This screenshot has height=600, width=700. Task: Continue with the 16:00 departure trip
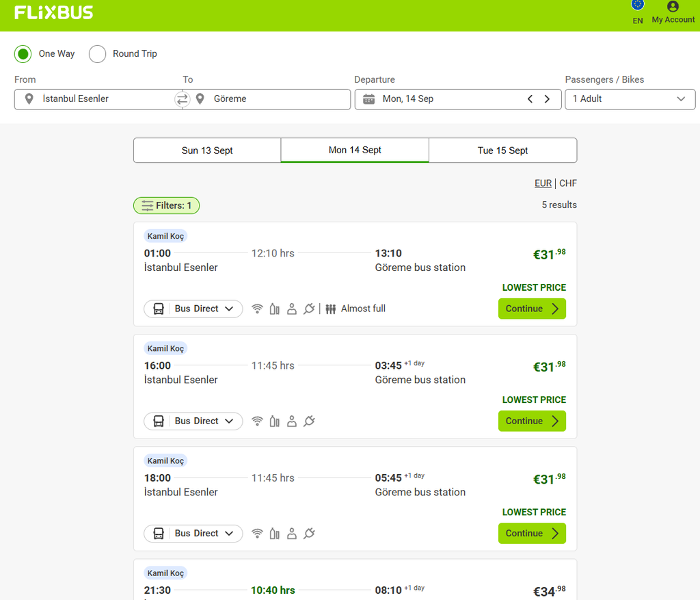(532, 421)
